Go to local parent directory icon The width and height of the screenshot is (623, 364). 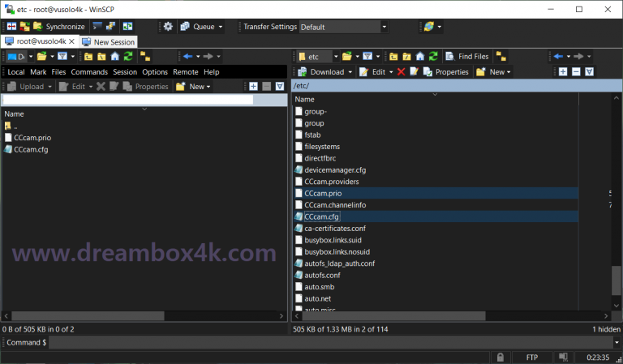pyautogui.click(x=88, y=57)
